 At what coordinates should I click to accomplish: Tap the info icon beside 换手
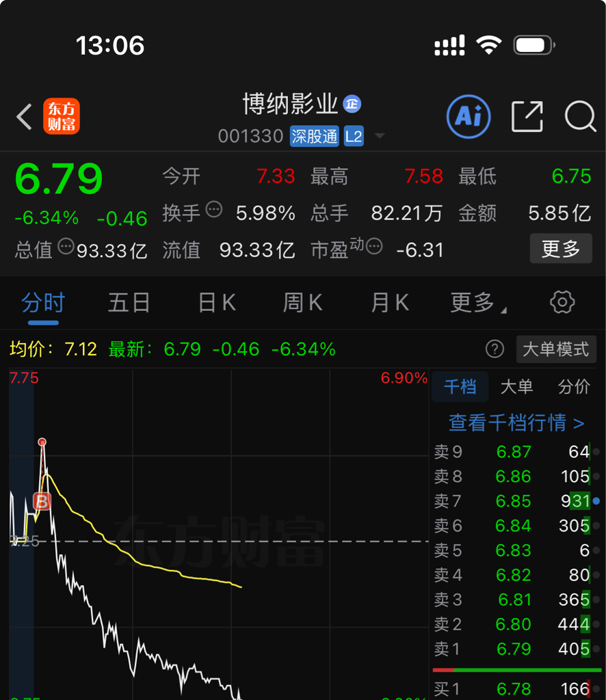[214, 209]
